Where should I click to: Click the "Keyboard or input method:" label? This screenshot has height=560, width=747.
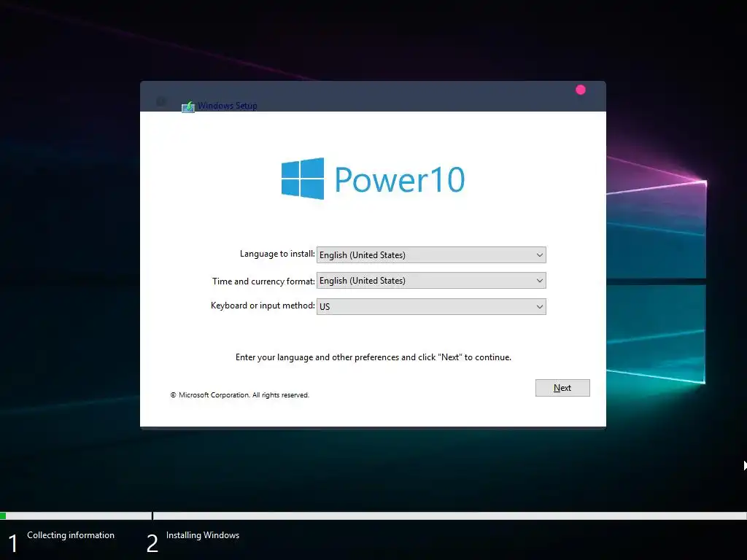[x=263, y=306]
